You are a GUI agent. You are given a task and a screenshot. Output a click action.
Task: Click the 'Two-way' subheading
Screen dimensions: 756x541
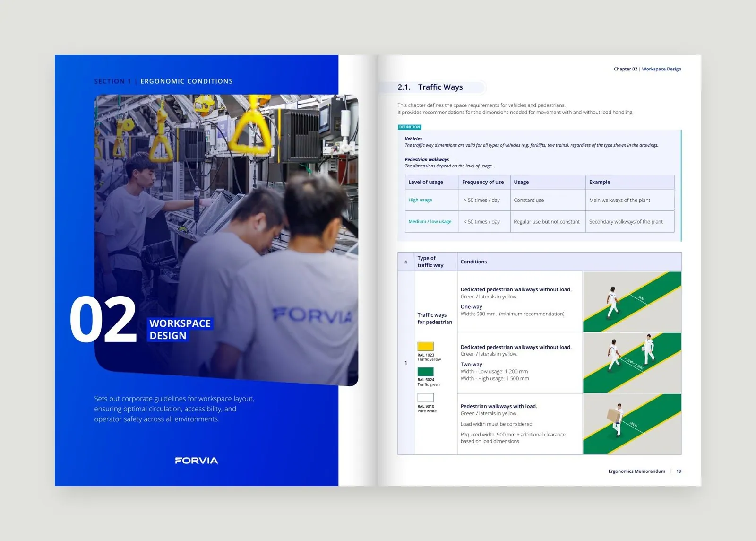click(471, 364)
